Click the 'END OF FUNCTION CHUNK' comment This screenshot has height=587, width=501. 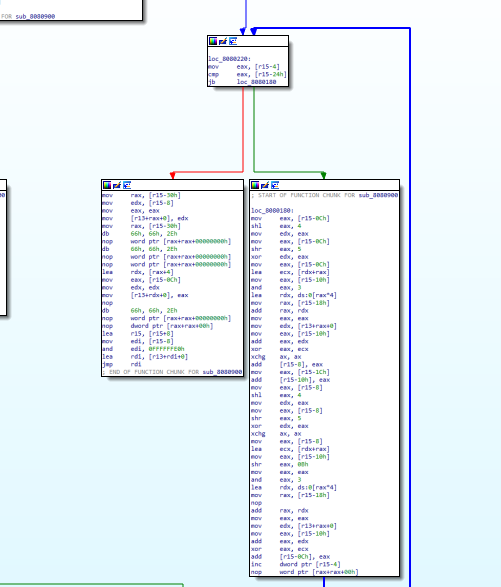[172, 372]
